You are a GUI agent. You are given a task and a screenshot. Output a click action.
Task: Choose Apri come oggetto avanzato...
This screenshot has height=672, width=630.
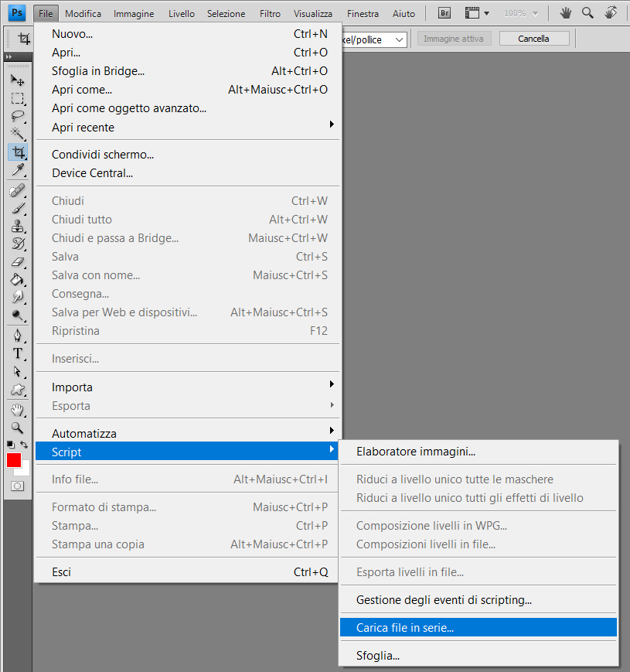[x=188, y=108]
